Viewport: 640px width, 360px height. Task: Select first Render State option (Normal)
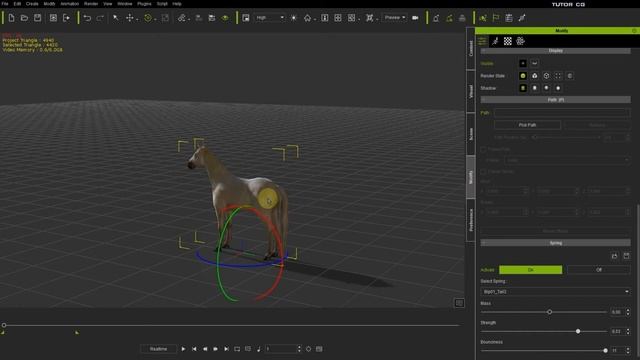(523, 76)
